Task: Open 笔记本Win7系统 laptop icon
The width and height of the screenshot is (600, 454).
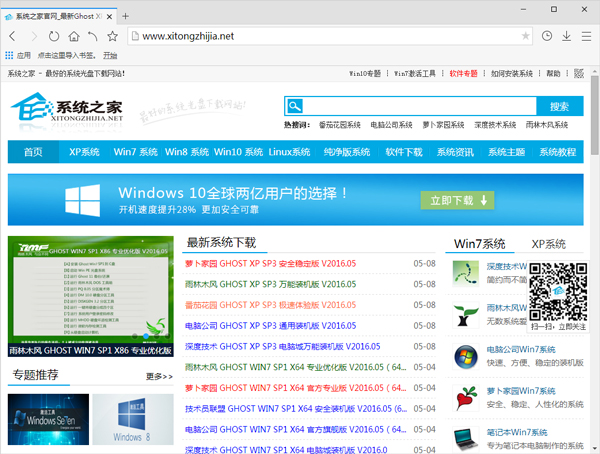Action: 466,439
